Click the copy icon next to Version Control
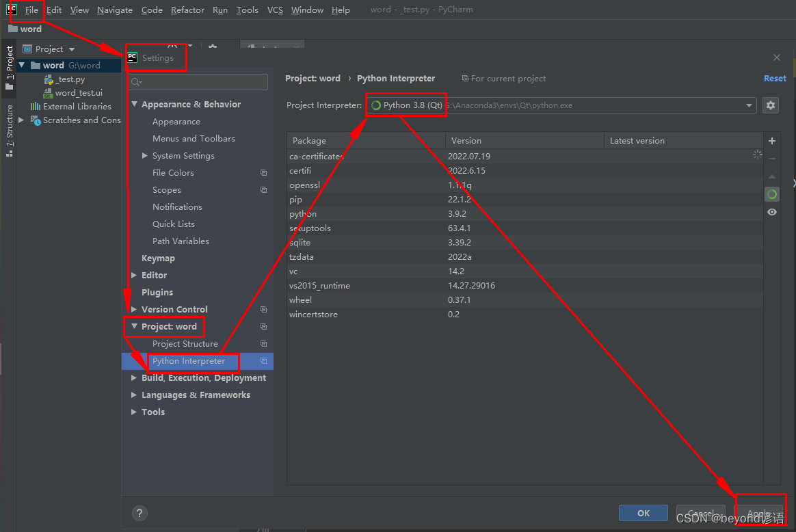Screen dimensions: 796x532 pos(263,309)
